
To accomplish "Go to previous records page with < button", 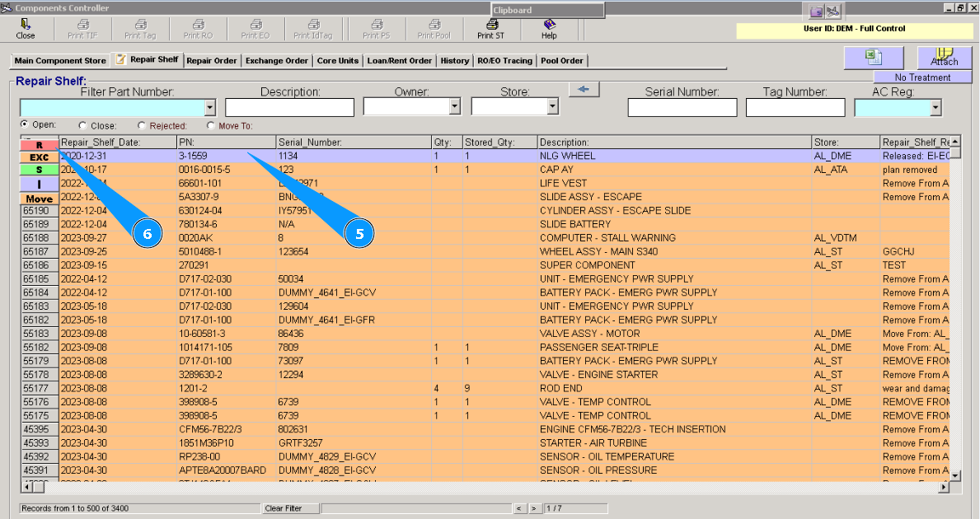I will point(518,508).
